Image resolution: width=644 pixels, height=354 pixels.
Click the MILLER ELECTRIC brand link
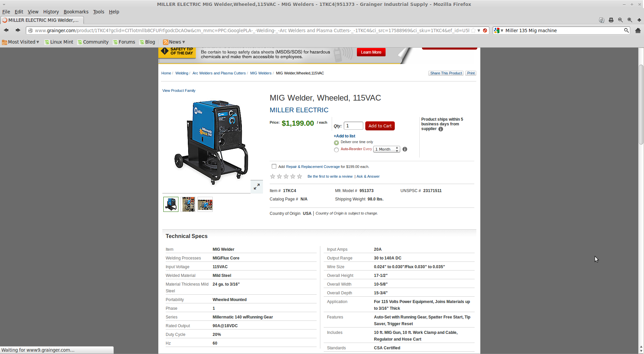[299, 110]
